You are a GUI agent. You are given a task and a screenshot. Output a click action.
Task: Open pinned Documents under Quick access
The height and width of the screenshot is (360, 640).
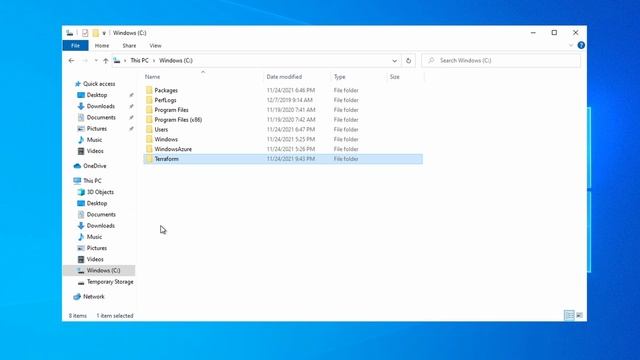click(101, 118)
